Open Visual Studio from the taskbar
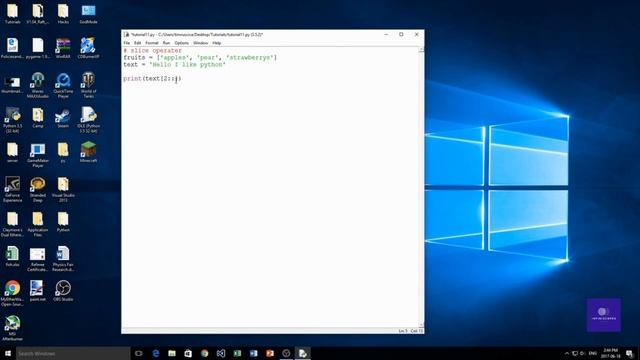 221,353
